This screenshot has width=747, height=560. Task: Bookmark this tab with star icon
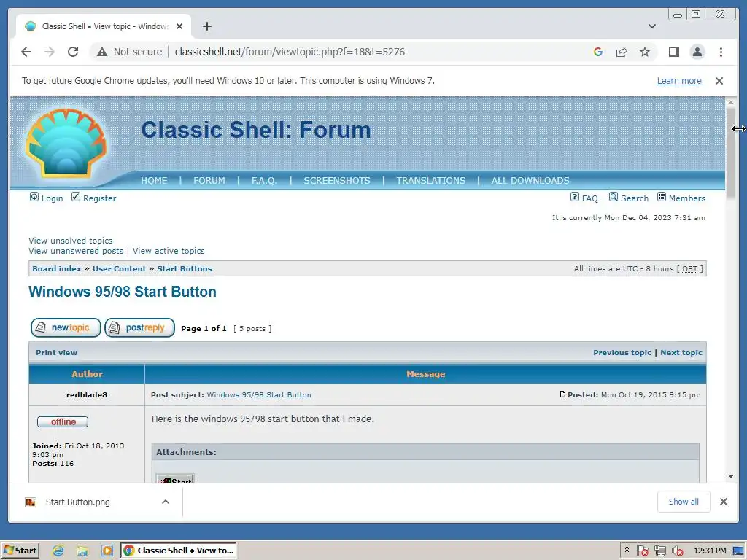click(645, 52)
